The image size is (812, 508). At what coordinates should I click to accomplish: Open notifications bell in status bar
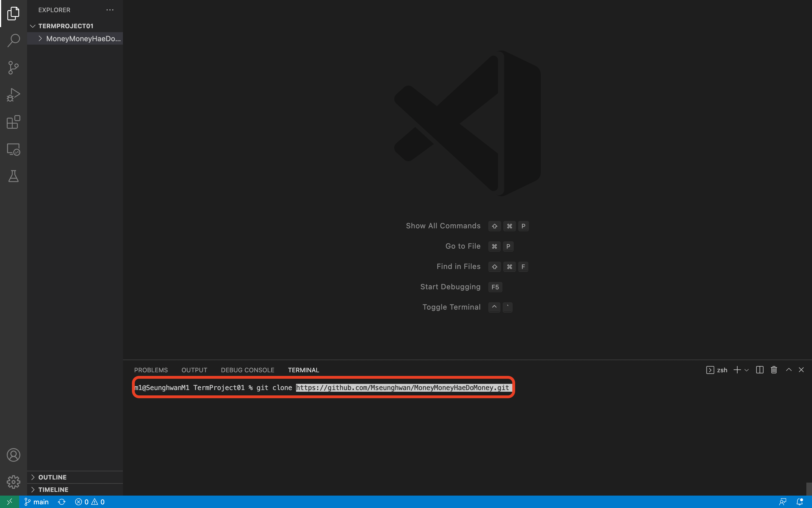(800, 502)
